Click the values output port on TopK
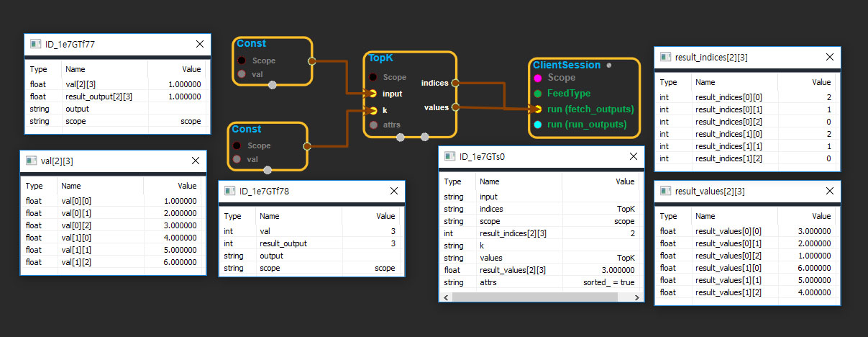This screenshot has width=868, height=337. pos(455,107)
